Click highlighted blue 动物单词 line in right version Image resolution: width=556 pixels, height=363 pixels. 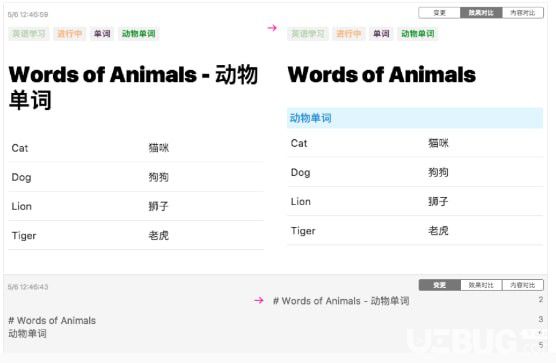coord(415,118)
